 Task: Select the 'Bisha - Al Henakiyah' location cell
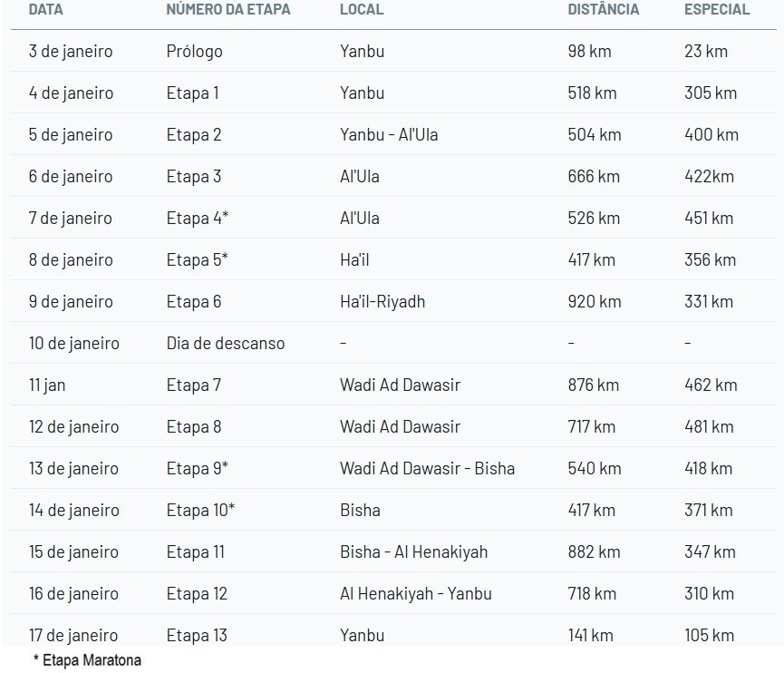pyautogui.click(x=413, y=552)
